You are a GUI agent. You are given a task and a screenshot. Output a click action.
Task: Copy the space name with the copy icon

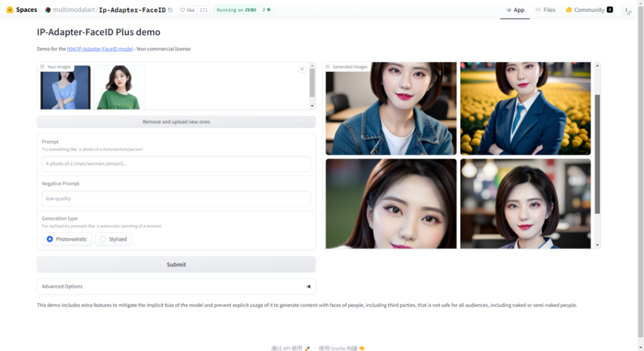pyautogui.click(x=170, y=10)
